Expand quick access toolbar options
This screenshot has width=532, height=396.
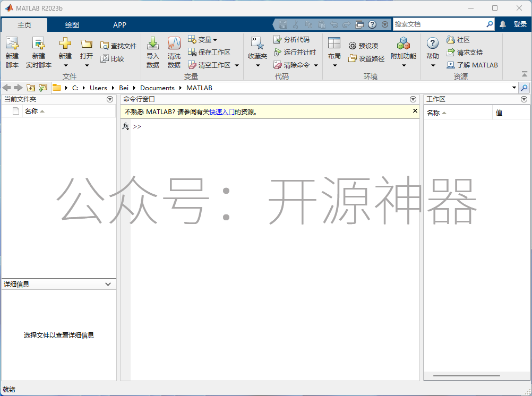point(385,24)
